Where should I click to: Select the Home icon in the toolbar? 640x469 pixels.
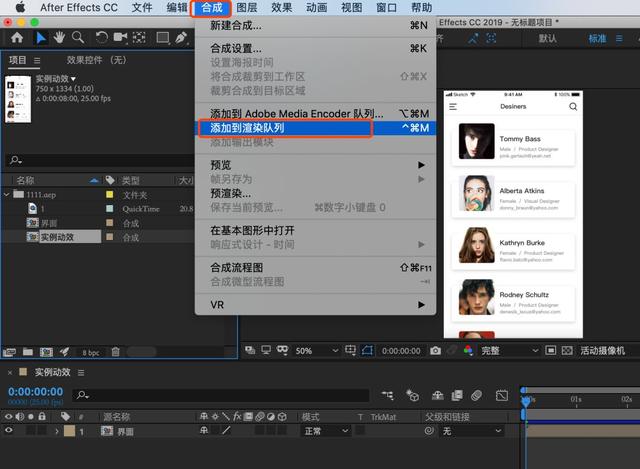click(x=17, y=38)
